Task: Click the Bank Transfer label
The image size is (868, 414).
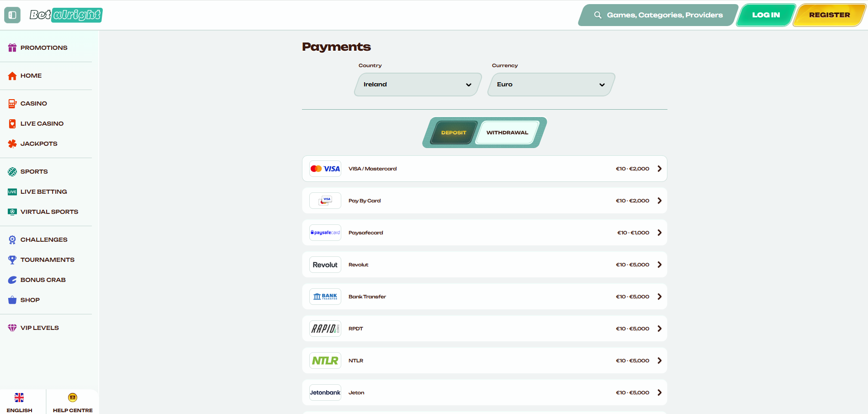Action: tap(367, 297)
